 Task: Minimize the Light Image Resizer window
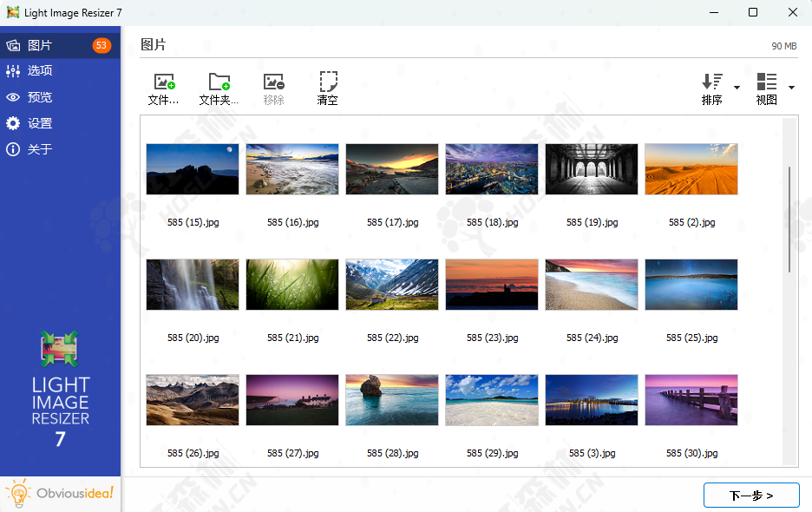click(714, 12)
